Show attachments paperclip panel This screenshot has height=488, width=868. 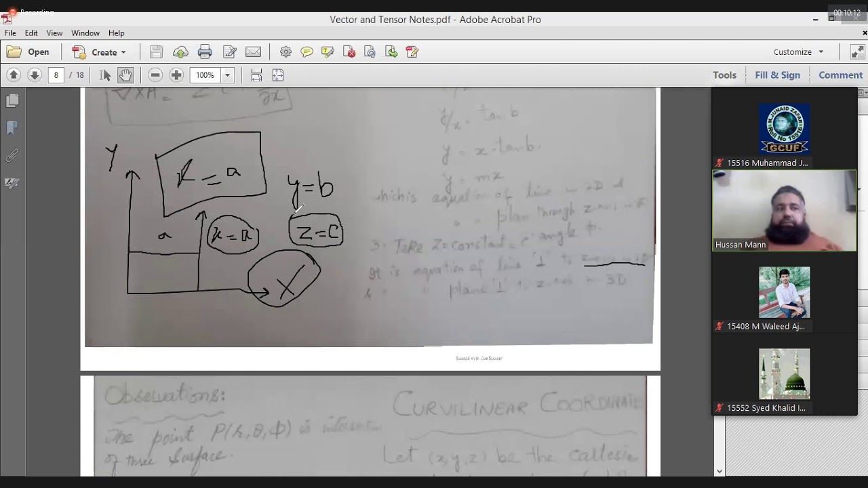[x=12, y=156]
